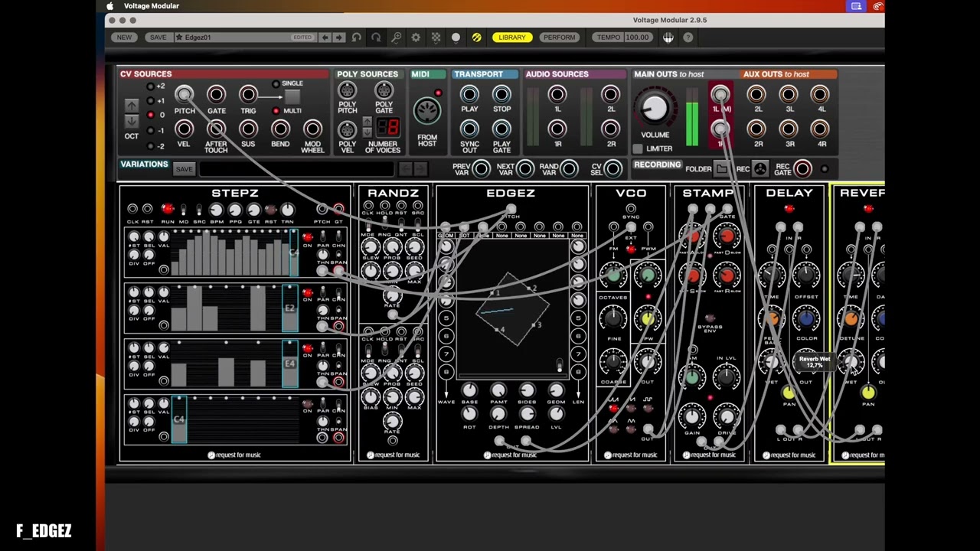Click the SAVE button in top toolbar
The height and width of the screenshot is (551, 980).
click(x=158, y=37)
